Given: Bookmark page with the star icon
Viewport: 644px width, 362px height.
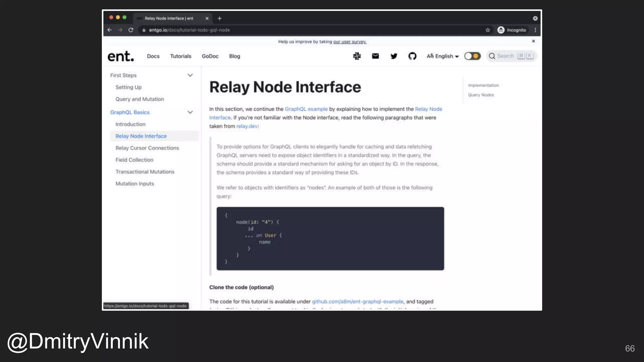Looking at the screenshot, I should (488, 30).
